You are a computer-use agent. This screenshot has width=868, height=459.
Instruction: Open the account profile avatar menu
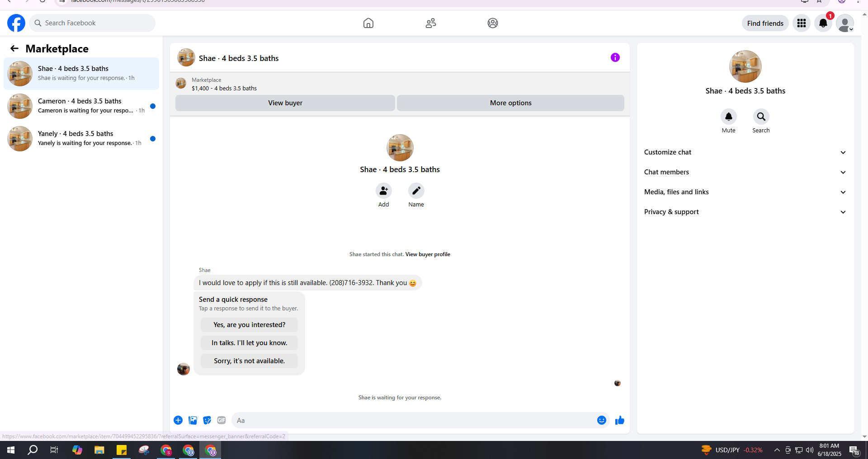point(844,23)
